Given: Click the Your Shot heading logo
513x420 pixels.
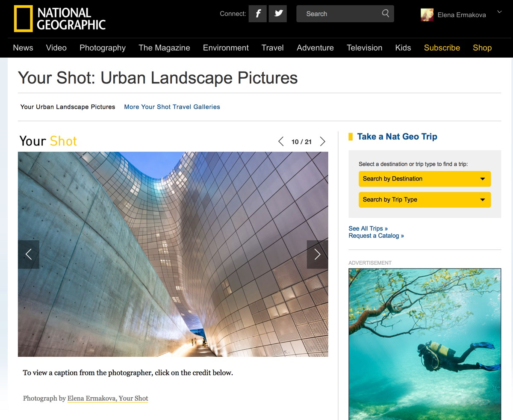Looking at the screenshot, I should [48, 141].
